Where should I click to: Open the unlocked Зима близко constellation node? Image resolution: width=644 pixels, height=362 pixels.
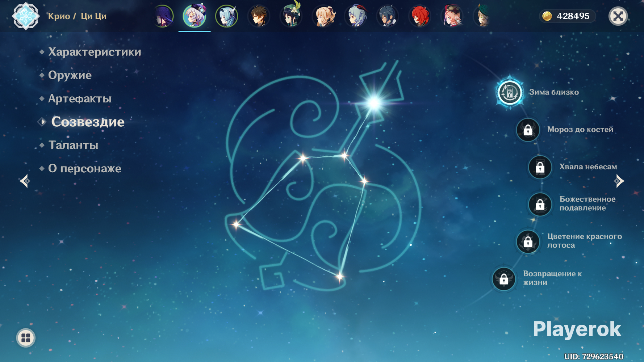[510, 92]
